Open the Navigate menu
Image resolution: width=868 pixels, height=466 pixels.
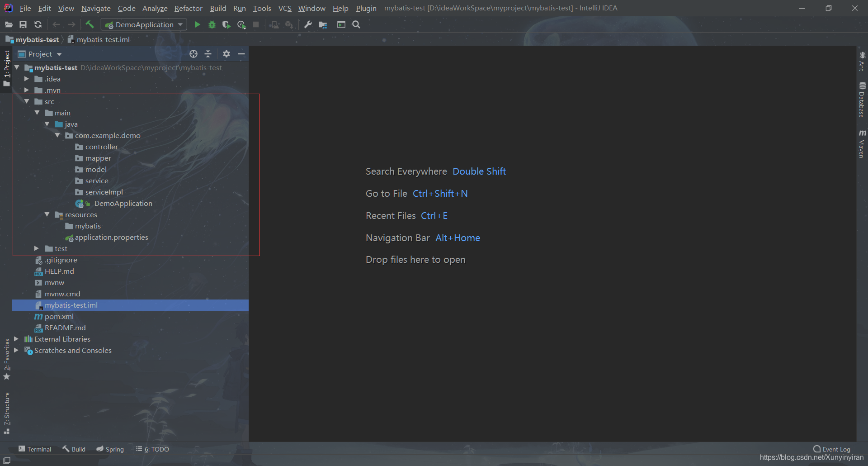tap(96, 8)
